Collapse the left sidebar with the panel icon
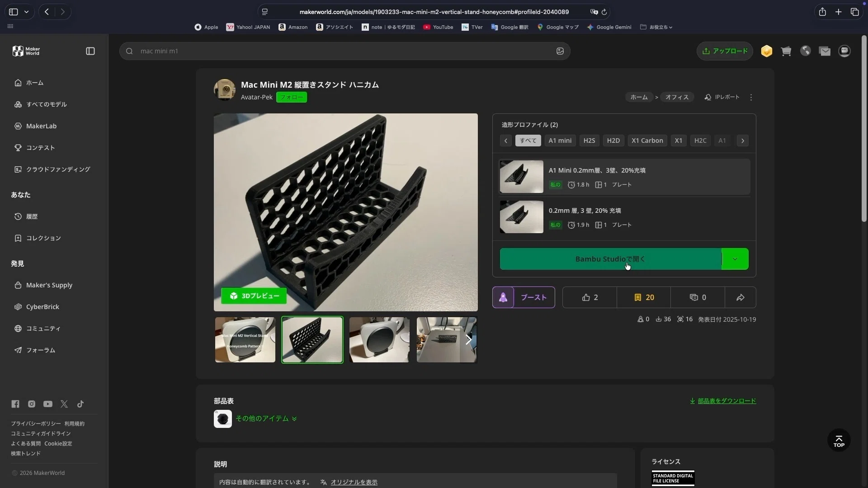The image size is (868, 488). click(x=90, y=51)
